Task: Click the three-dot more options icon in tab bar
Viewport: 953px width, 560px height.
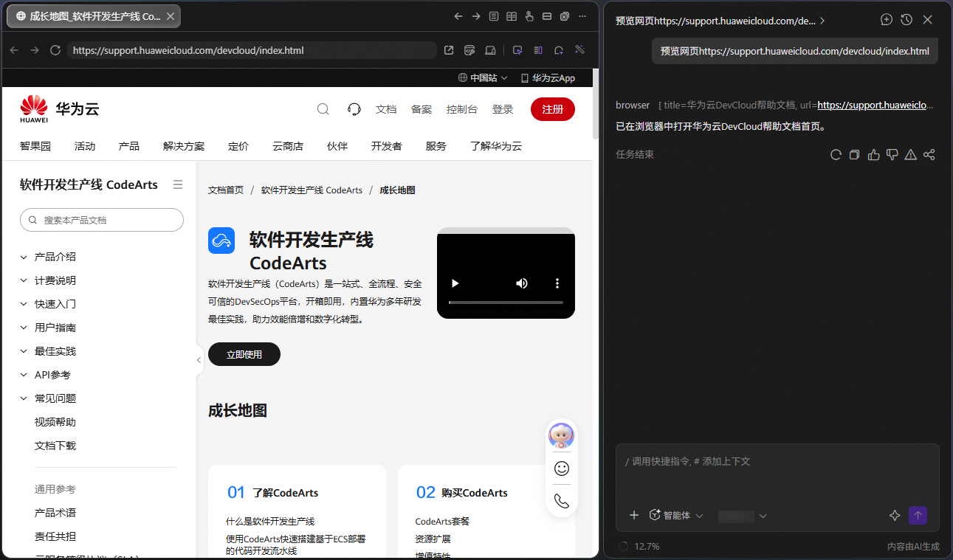Action: 582,16
